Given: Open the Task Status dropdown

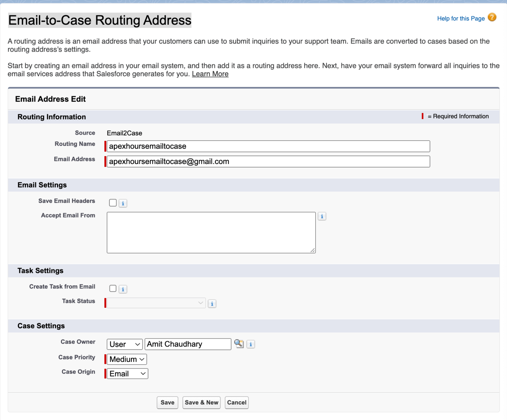Looking at the screenshot, I should [155, 303].
